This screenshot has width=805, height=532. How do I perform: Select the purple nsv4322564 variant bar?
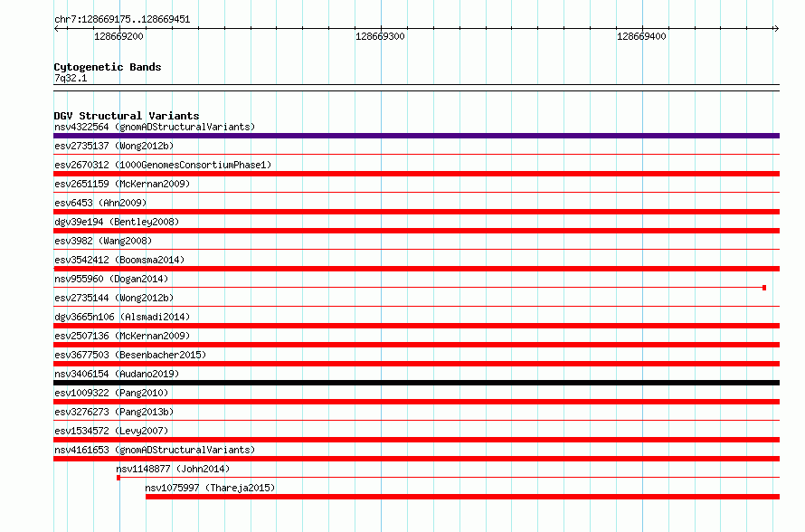coord(416,136)
